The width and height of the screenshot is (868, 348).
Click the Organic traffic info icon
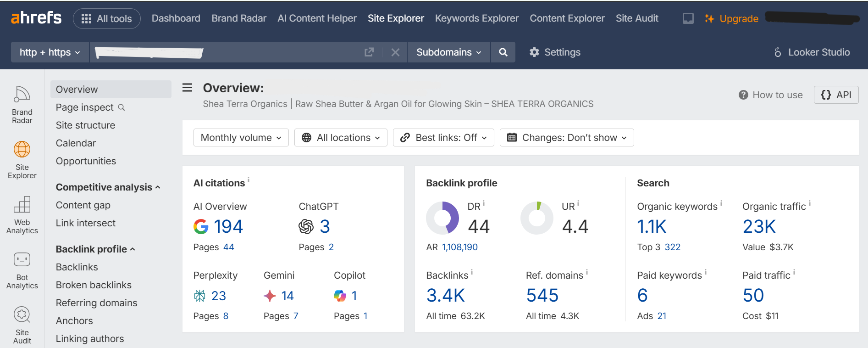(x=810, y=203)
